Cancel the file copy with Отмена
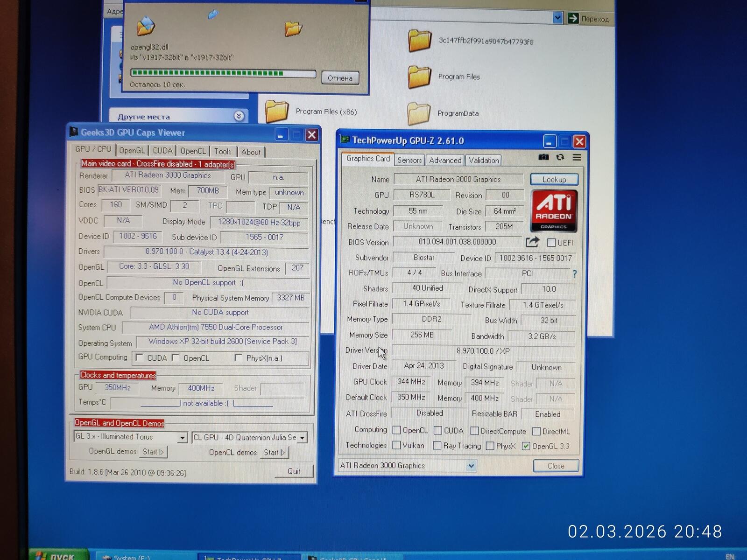 click(340, 78)
